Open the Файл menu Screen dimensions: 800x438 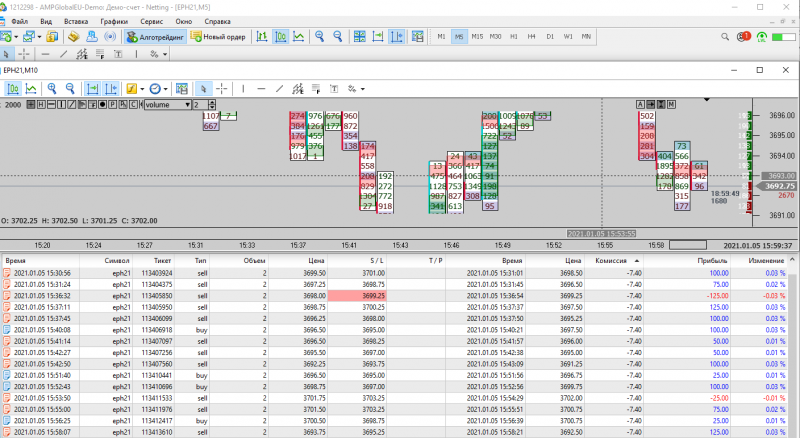(19, 20)
